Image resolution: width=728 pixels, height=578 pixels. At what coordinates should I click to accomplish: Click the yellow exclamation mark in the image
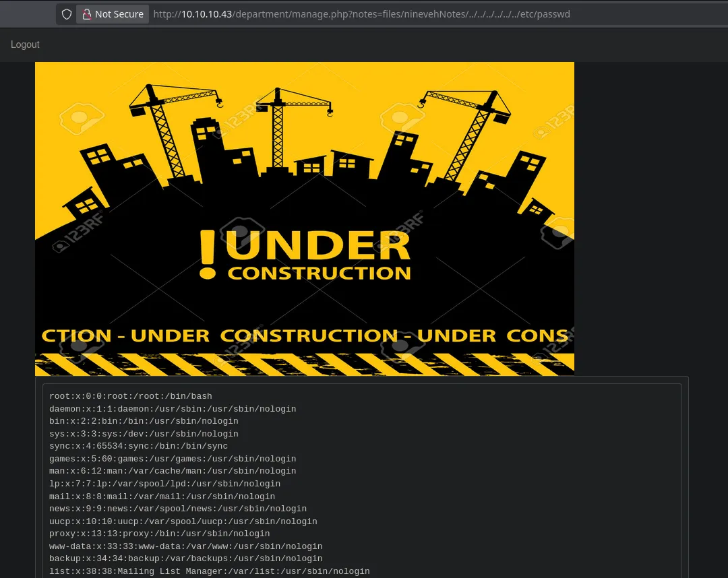pyautogui.click(x=208, y=255)
